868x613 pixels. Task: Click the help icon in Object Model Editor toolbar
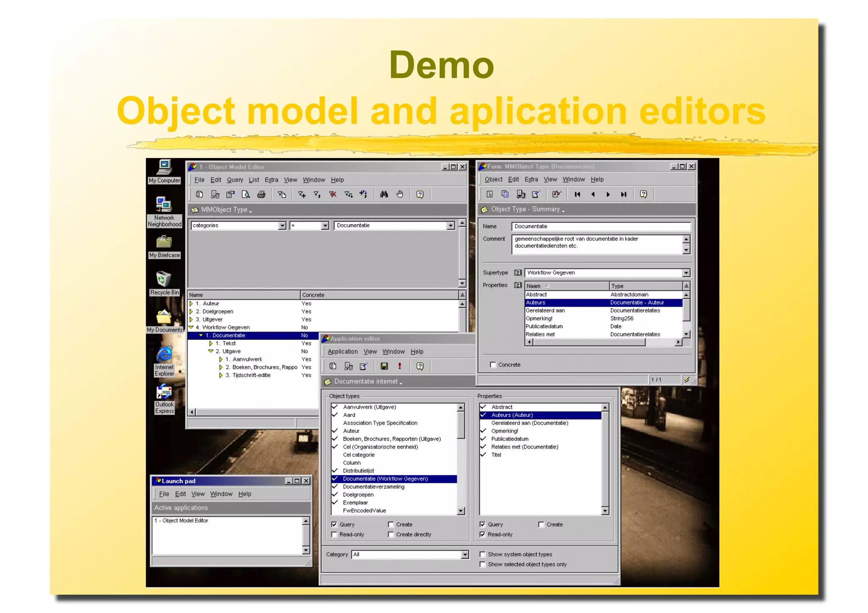[x=420, y=194]
